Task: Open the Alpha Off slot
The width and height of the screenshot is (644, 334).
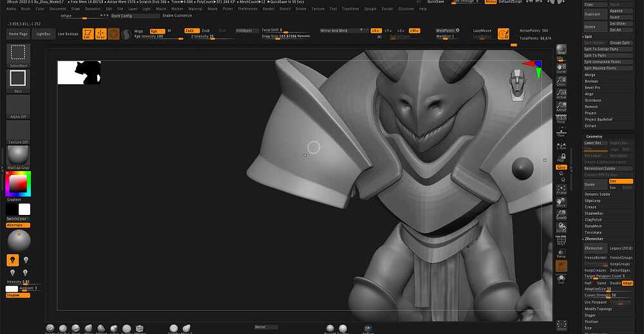Action: coord(18,107)
